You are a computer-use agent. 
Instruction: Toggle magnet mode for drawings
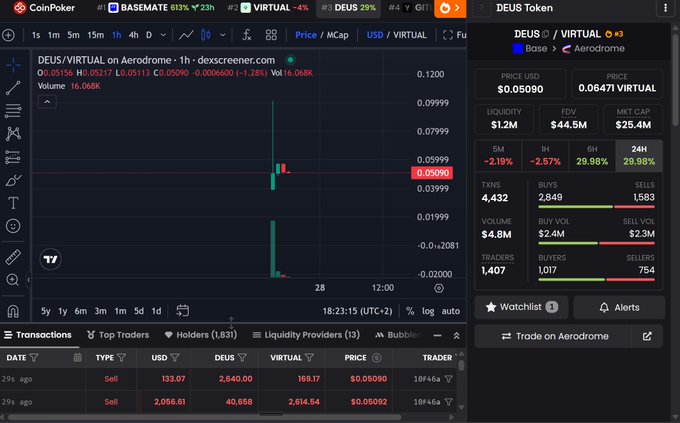13,311
